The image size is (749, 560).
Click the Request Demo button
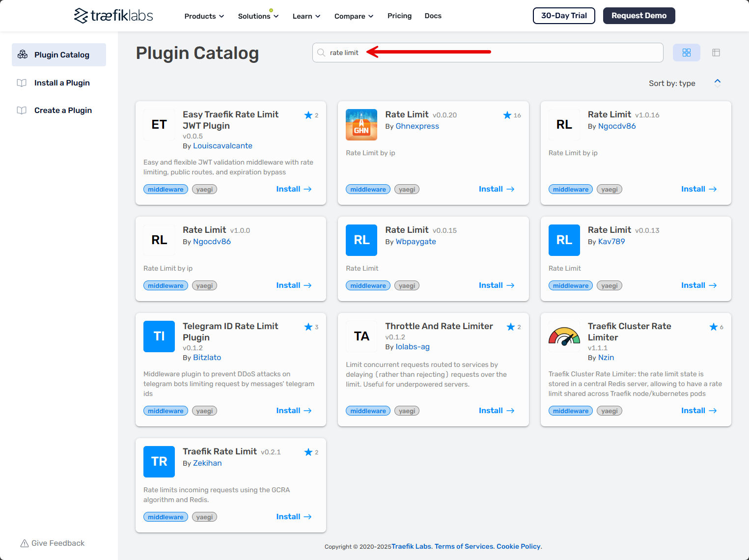[638, 16]
